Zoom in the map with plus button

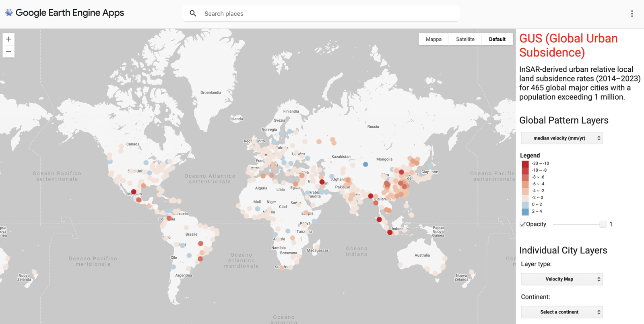pyautogui.click(x=8, y=39)
